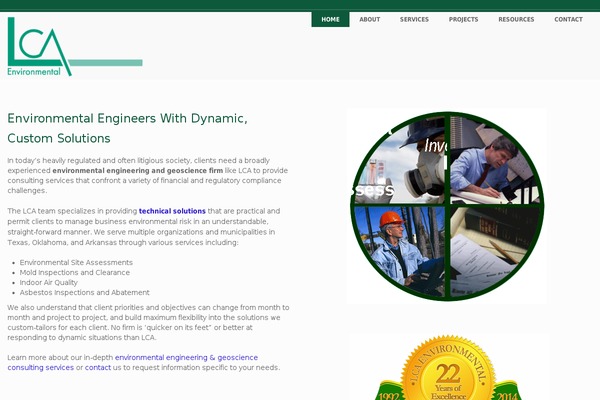This screenshot has height=400, width=600.
Task: Open the SERVICES menu
Action: coord(414,20)
